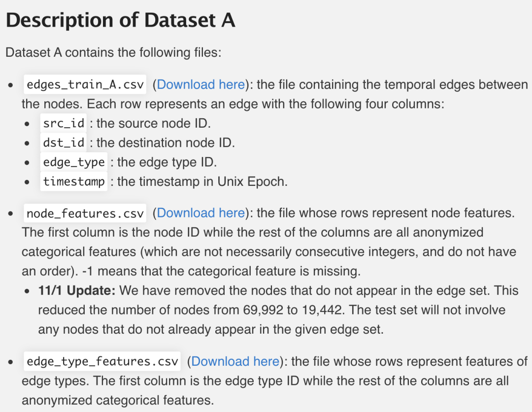Click "the destination node ID" description text

pyautogui.click(x=166, y=143)
